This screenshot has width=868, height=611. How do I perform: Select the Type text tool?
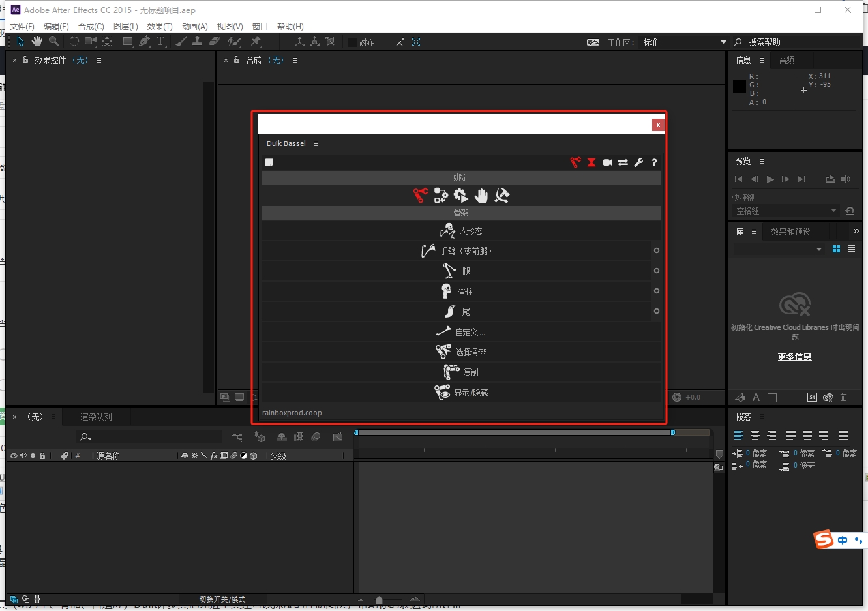pyautogui.click(x=160, y=41)
